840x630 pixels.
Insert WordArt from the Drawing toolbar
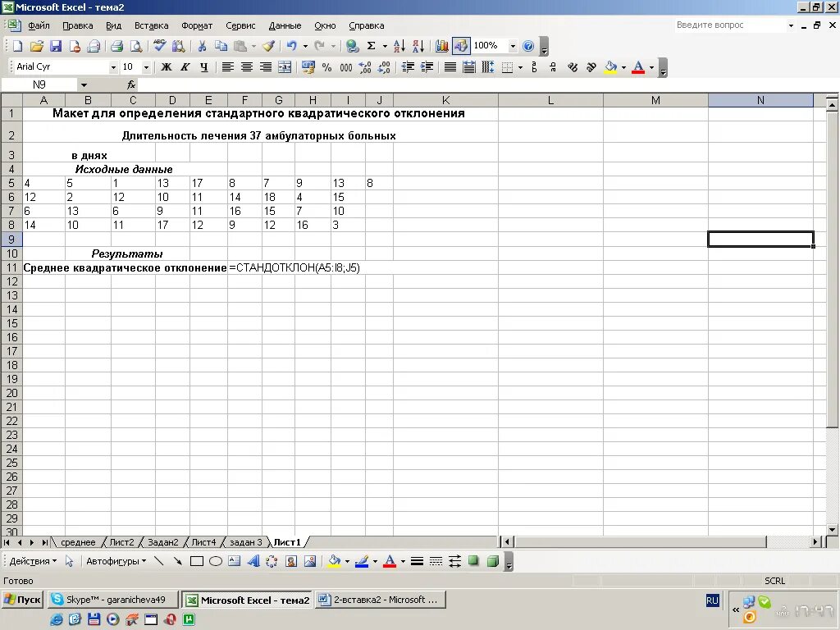coord(253,561)
